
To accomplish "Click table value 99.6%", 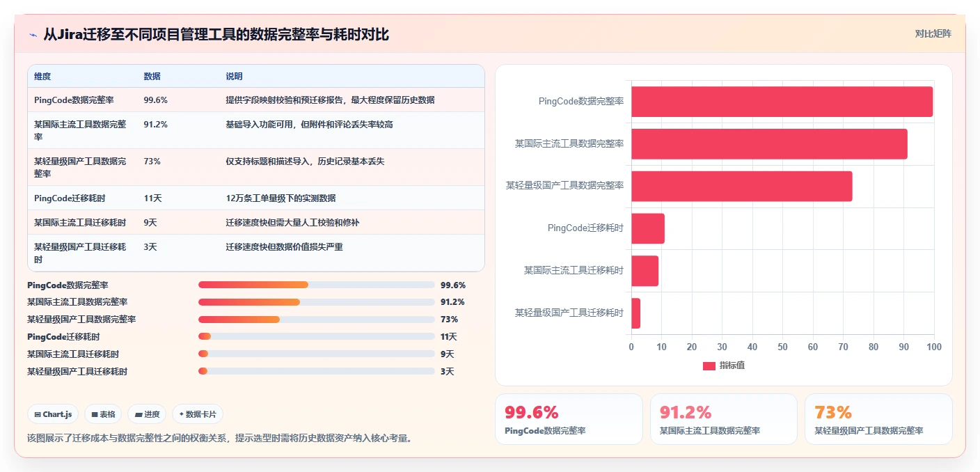I will pos(155,100).
